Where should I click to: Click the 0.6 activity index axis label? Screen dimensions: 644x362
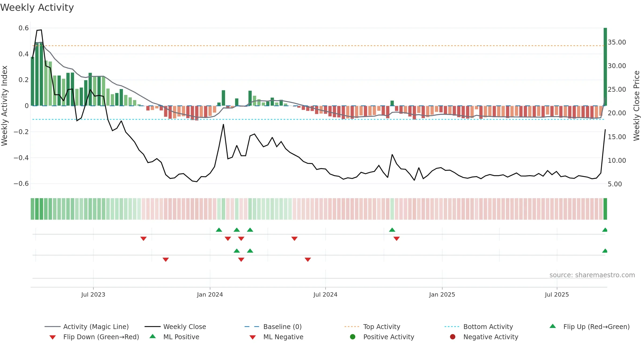(24, 28)
